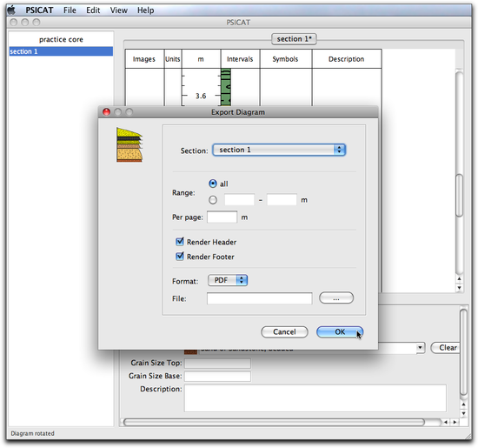Click the Description column header
Image resolution: width=478 pixels, height=448 pixels.
[x=346, y=59]
